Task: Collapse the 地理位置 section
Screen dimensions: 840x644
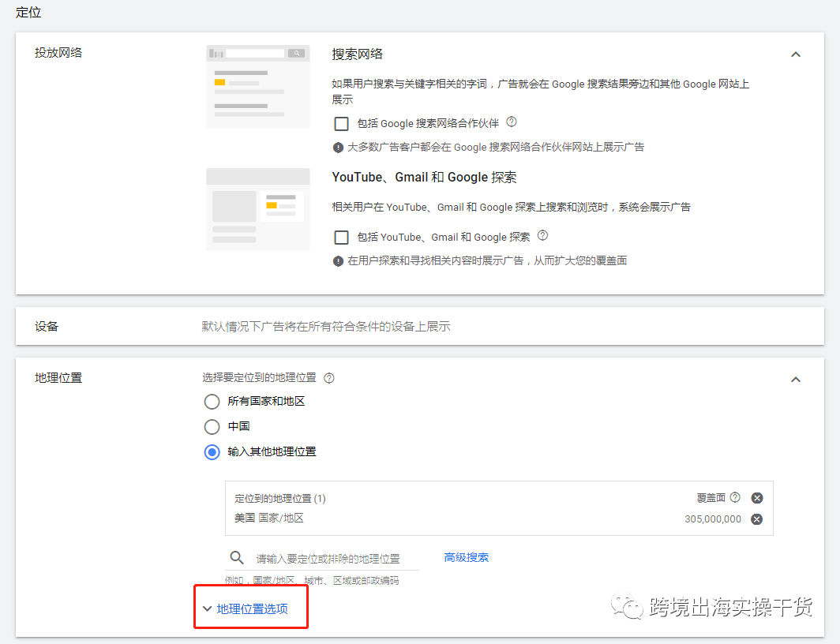Action: click(x=796, y=379)
